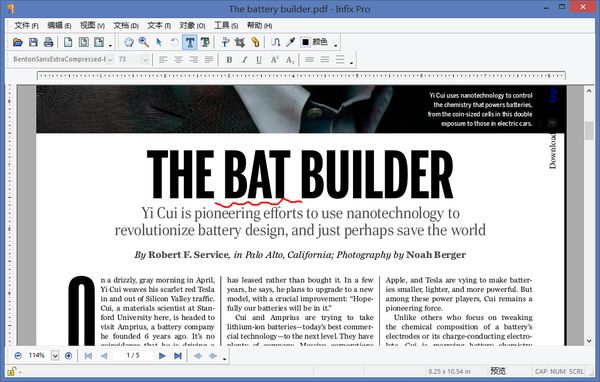This screenshot has width=600, height=382.
Task: Click the 8.25 x 10.54 in page size text
Action: pyautogui.click(x=449, y=371)
